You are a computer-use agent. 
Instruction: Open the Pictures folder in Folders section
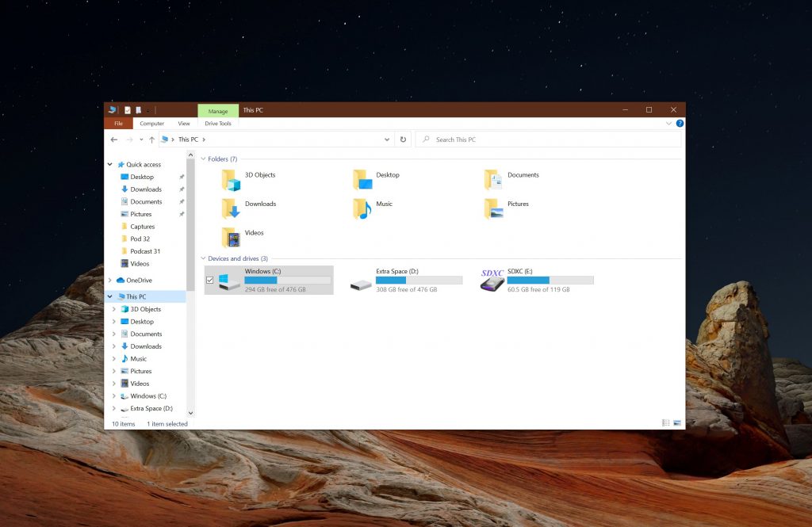pyautogui.click(x=493, y=209)
